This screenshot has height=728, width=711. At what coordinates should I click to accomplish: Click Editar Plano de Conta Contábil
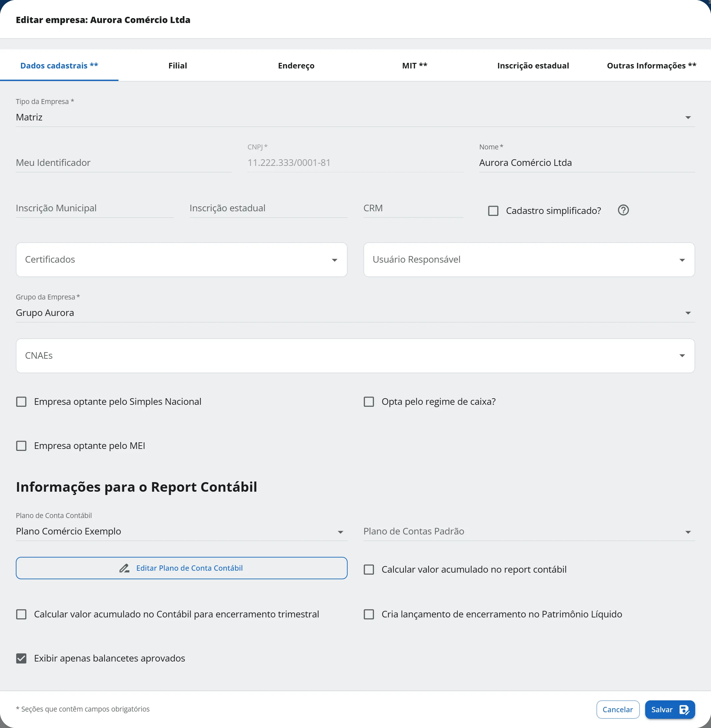pyautogui.click(x=181, y=568)
